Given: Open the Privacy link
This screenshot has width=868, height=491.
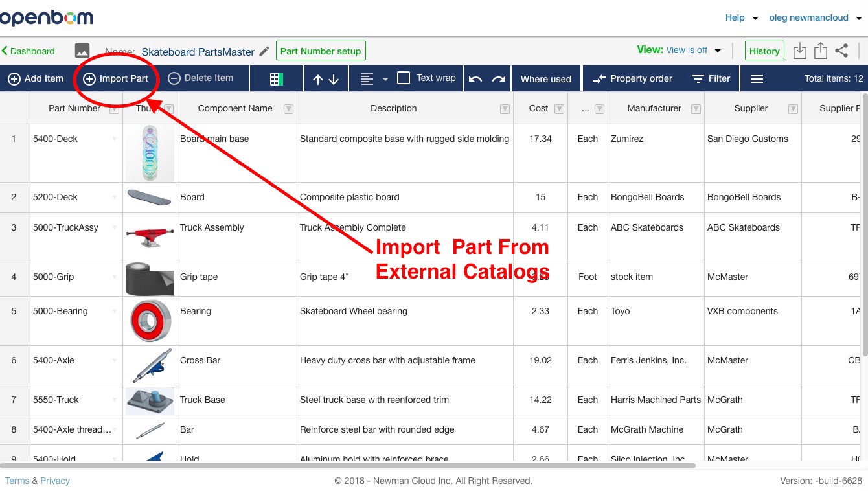Looking at the screenshot, I should [x=55, y=481].
